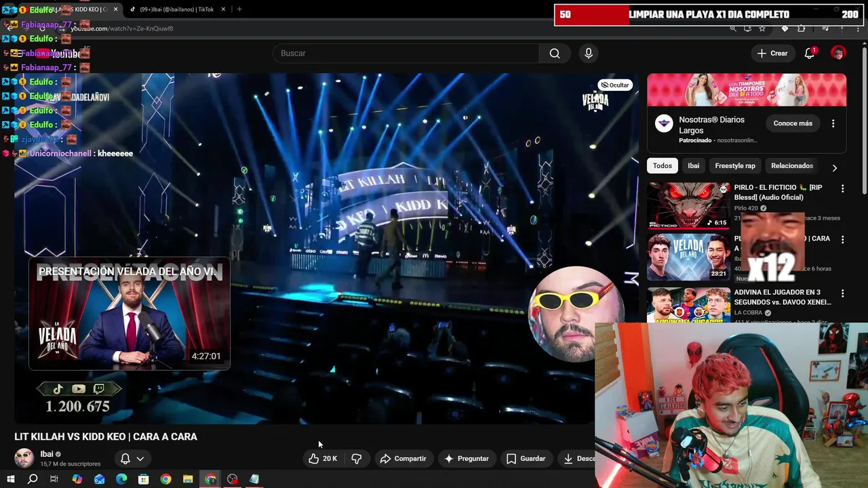The height and width of the screenshot is (488, 868).
Task: Activate voice search microphone icon
Action: tap(589, 54)
